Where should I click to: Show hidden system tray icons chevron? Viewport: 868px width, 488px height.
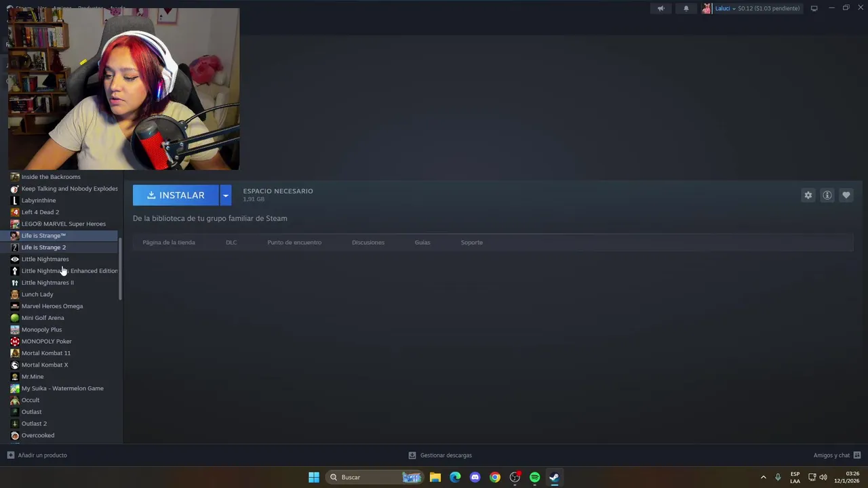click(764, 477)
